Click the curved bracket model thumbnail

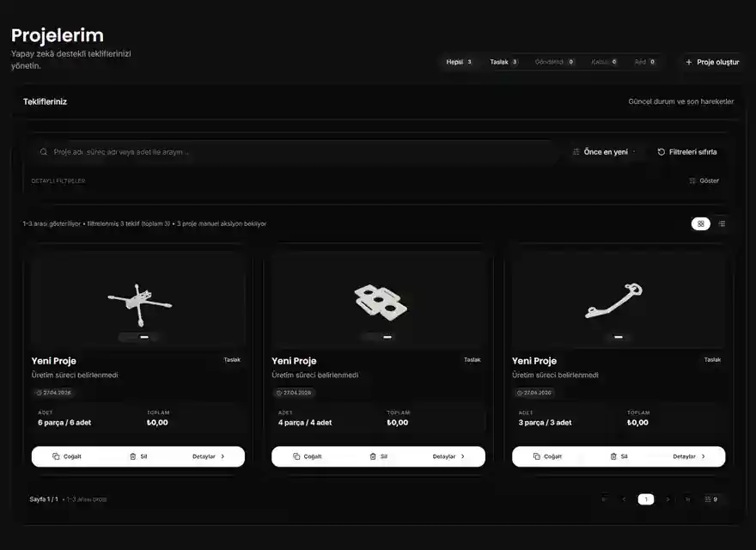(614, 301)
